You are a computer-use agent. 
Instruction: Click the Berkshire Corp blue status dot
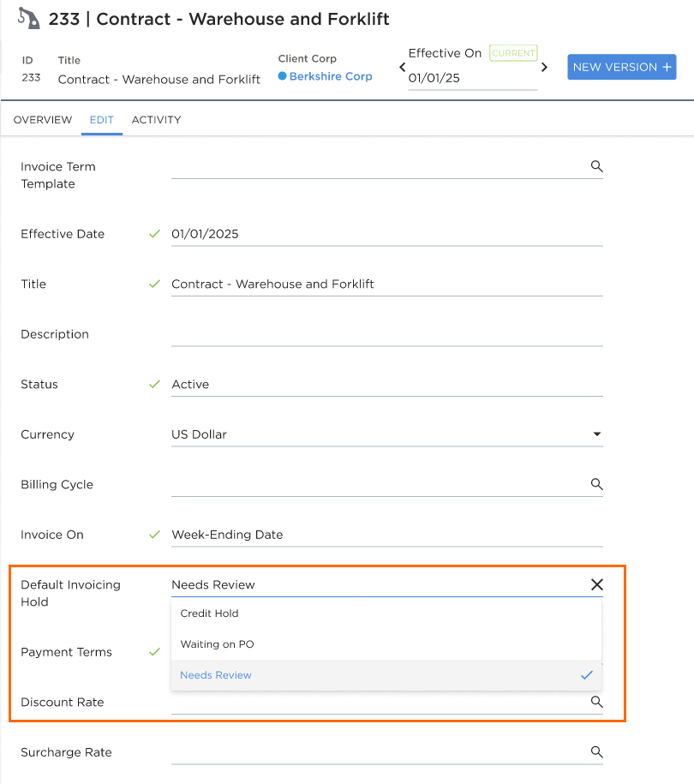tap(283, 76)
